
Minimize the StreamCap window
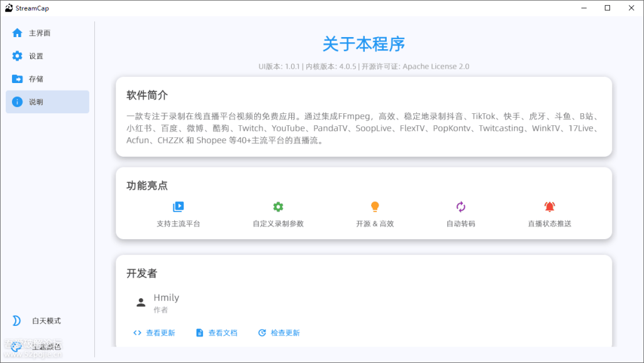584,8
